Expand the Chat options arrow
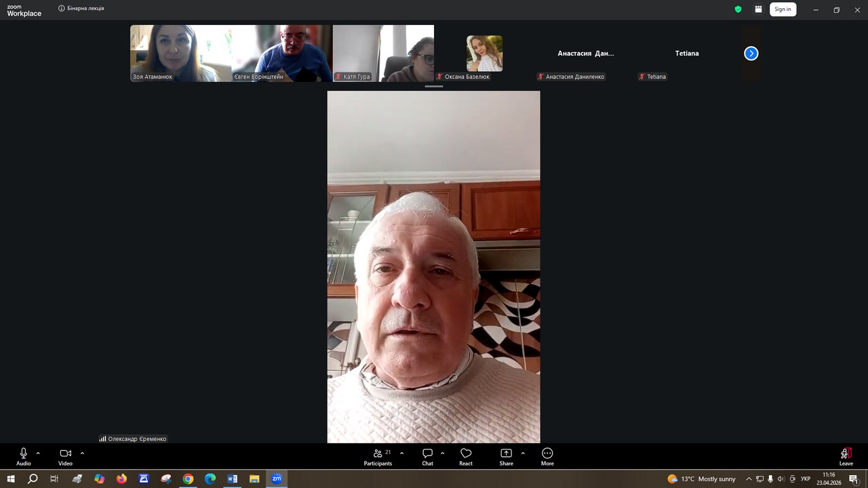868x488 pixels. tap(443, 453)
